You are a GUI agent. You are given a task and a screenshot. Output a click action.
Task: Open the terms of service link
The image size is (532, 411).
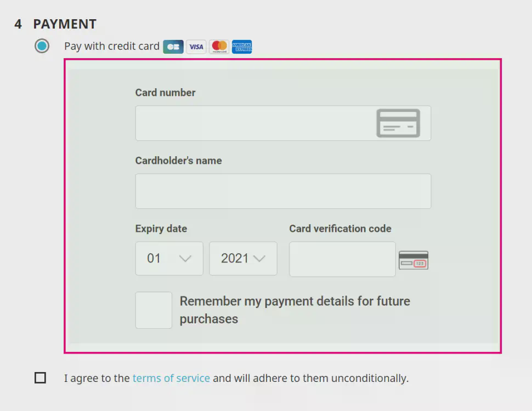pos(171,378)
